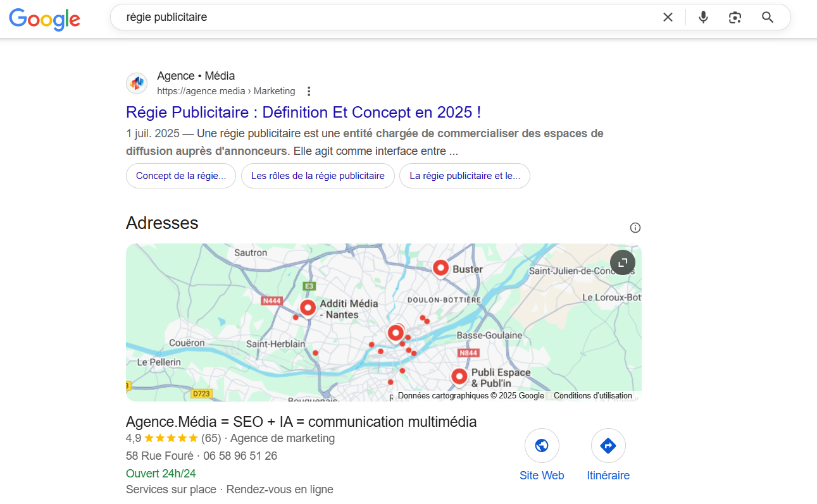The image size is (817, 504).
Task: Click the 'Saint-Herblain' label on the map
Action: pyautogui.click(x=275, y=344)
